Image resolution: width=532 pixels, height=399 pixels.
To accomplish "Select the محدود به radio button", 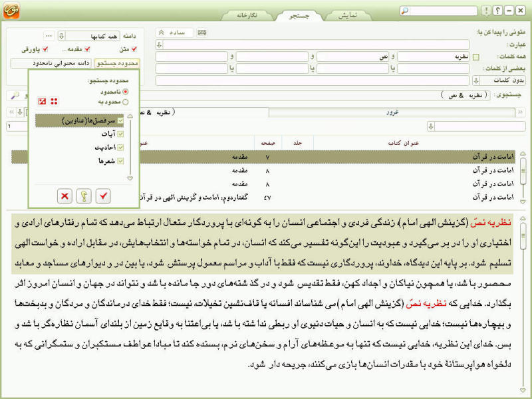I will 126,102.
